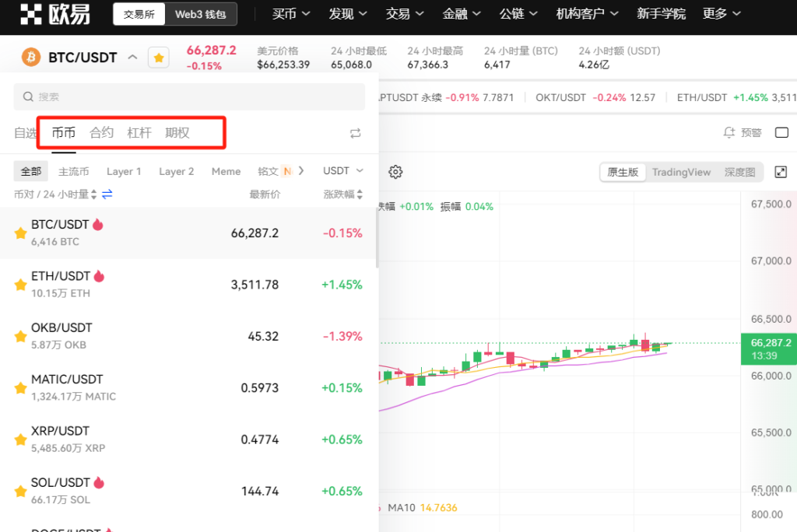Screen dimensions: 797x532
Task: Open the USDT quote currency dropdown
Action: (x=343, y=171)
